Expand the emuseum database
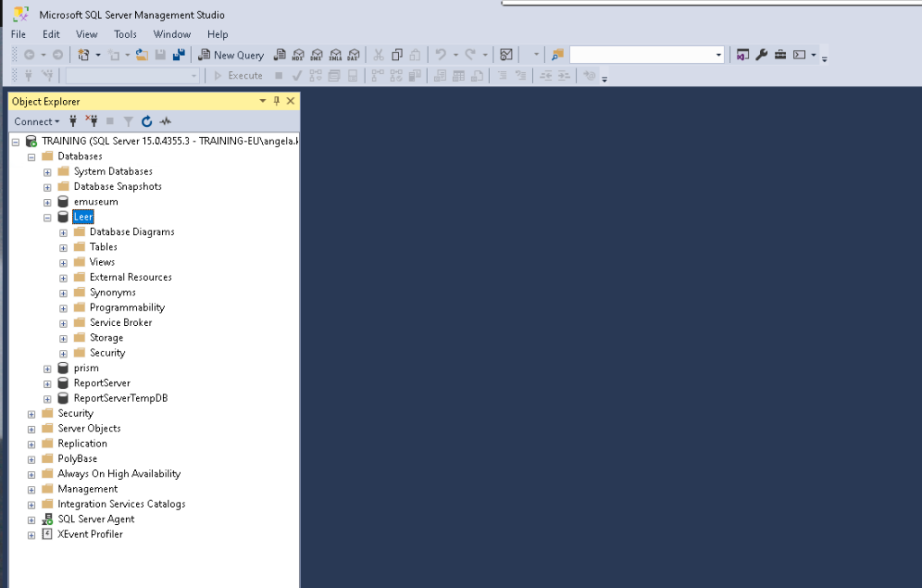Viewport: 922px width, 588px height. coord(48,203)
